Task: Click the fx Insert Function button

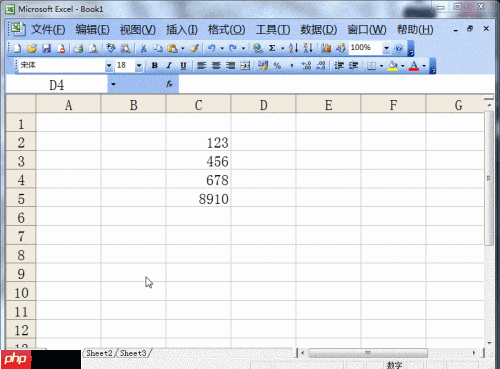Action: 169,84
